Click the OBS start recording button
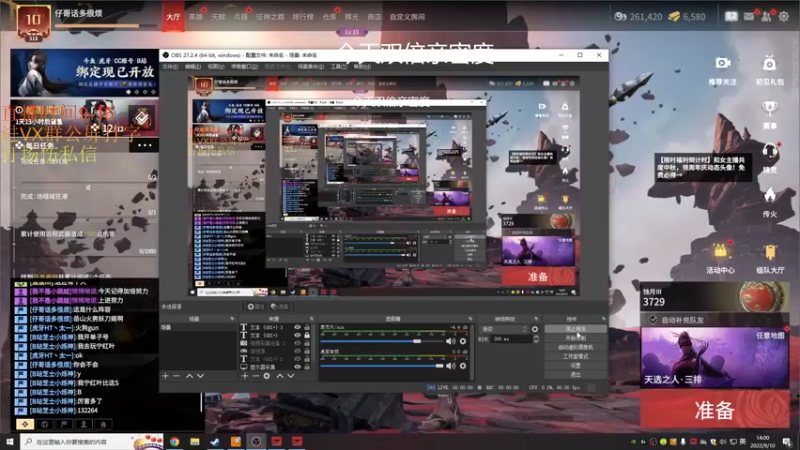This screenshot has width=800, height=450. [576, 338]
